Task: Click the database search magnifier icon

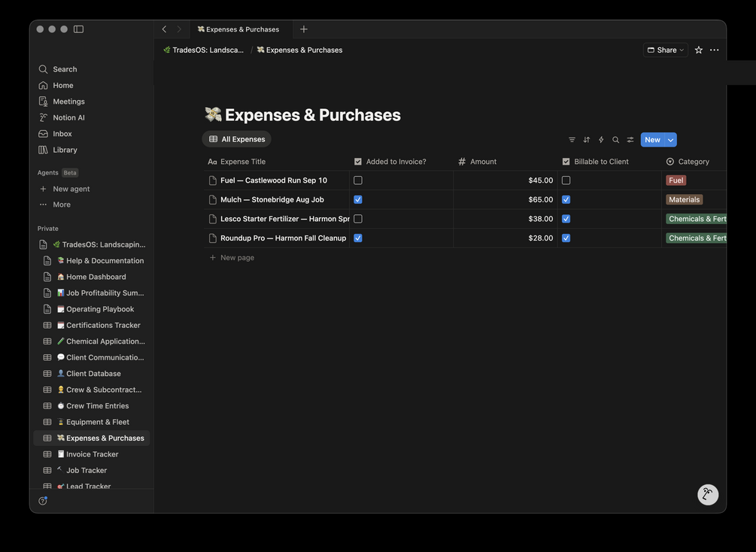Action: coord(616,140)
